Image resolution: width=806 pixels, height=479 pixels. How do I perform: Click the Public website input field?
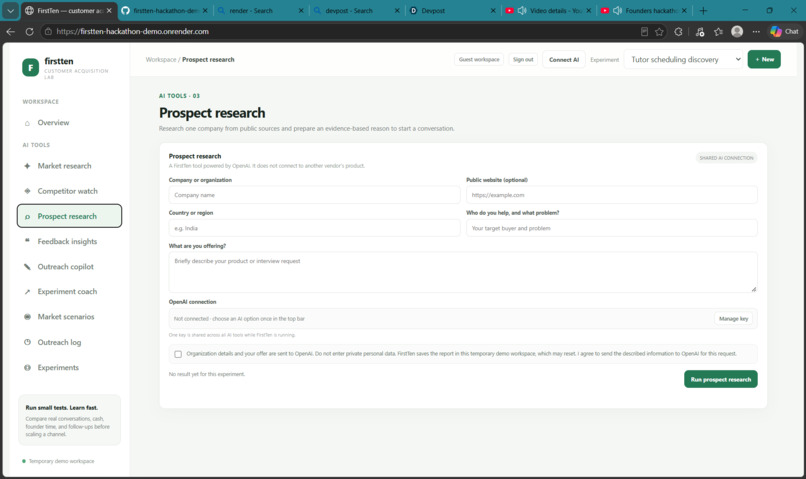(x=612, y=195)
